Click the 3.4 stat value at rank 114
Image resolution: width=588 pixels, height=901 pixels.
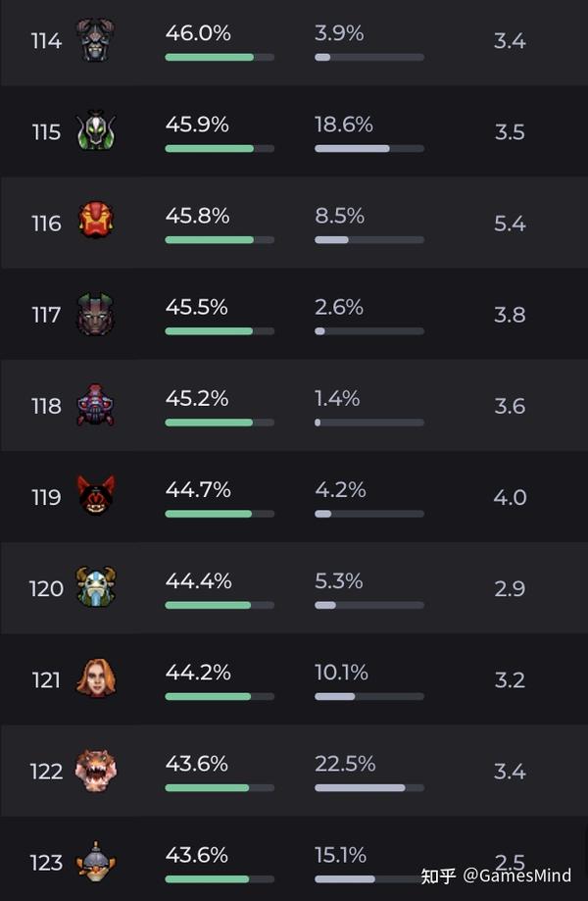(511, 40)
